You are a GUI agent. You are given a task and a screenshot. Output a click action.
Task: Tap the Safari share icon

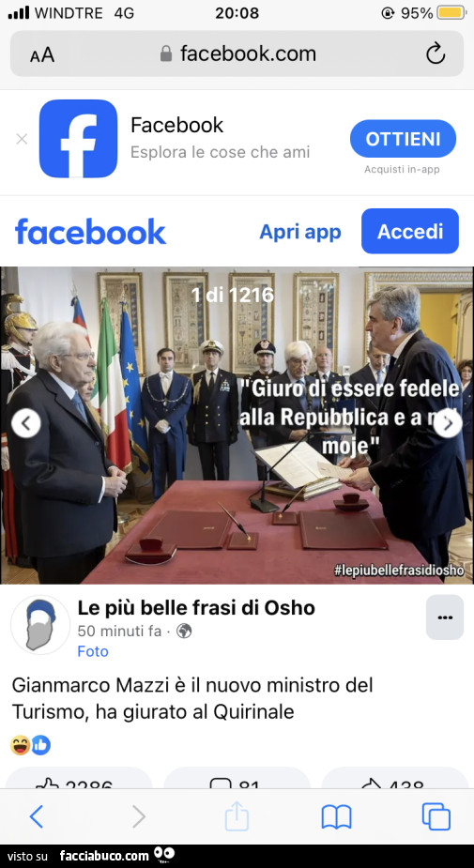click(237, 816)
